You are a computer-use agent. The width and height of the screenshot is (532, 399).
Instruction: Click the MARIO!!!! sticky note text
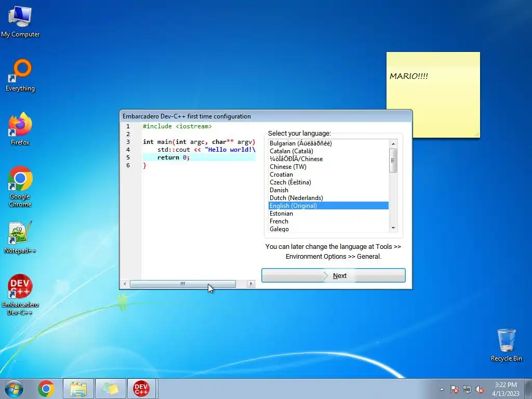[x=409, y=76]
